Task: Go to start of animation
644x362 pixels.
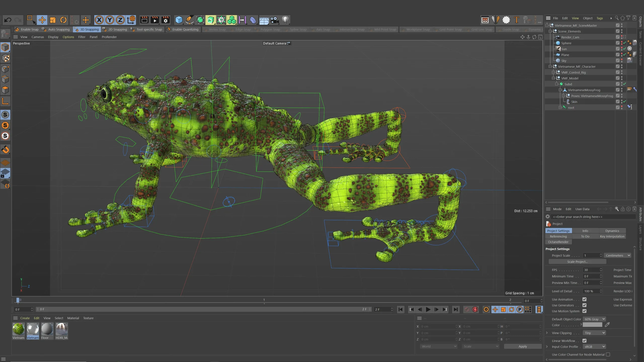Action: tap(400, 309)
